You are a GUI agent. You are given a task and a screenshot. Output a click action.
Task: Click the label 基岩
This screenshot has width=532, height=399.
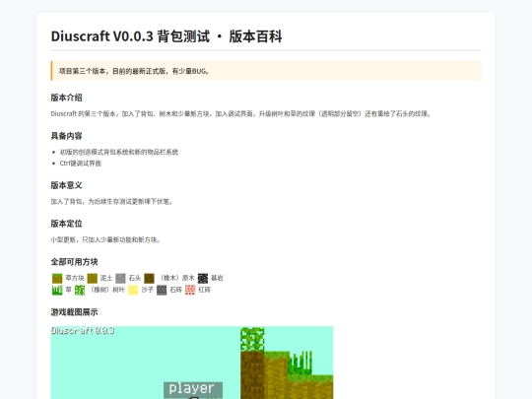(x=217, y=278)
